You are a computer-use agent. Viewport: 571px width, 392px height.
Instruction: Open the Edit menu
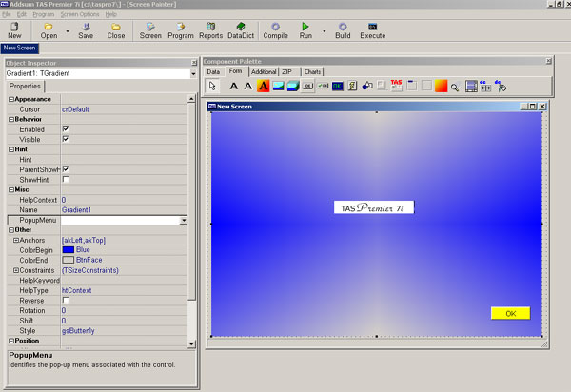coord(22,14)
